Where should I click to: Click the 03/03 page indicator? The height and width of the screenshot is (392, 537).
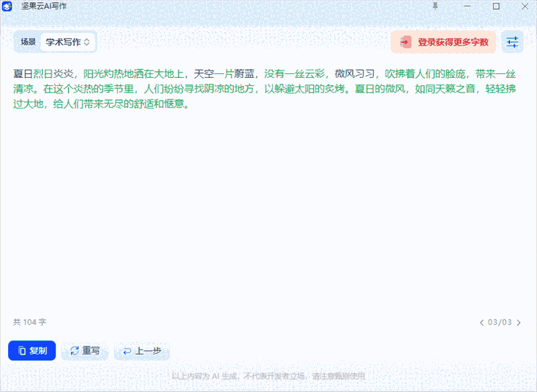tap(499, 322)
